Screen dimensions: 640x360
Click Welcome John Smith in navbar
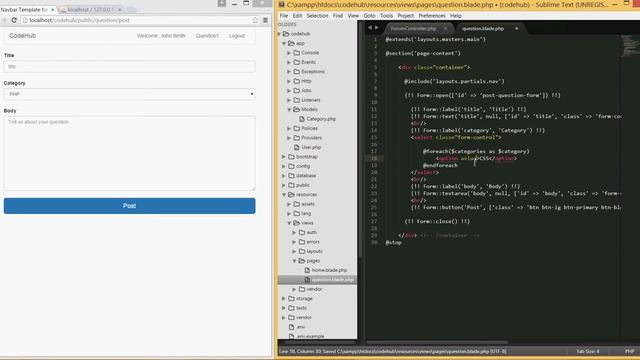[x=161, y=36]
